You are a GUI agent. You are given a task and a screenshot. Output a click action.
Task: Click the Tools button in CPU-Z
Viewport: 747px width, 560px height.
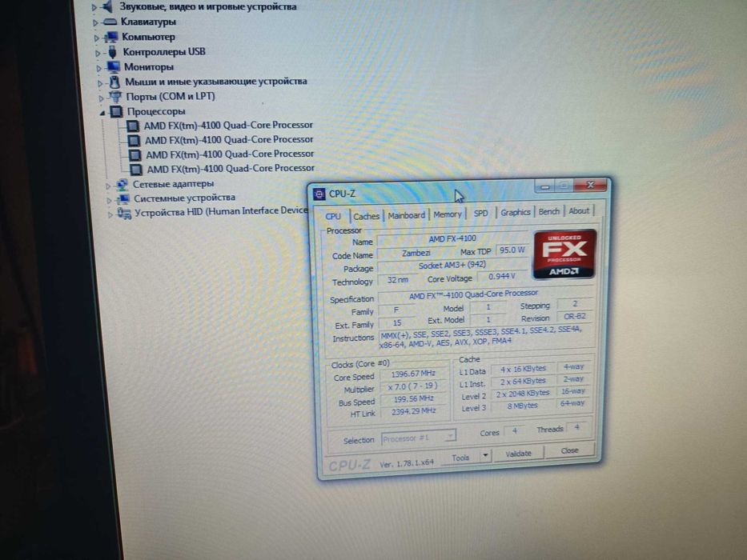(x=460, y=457)
